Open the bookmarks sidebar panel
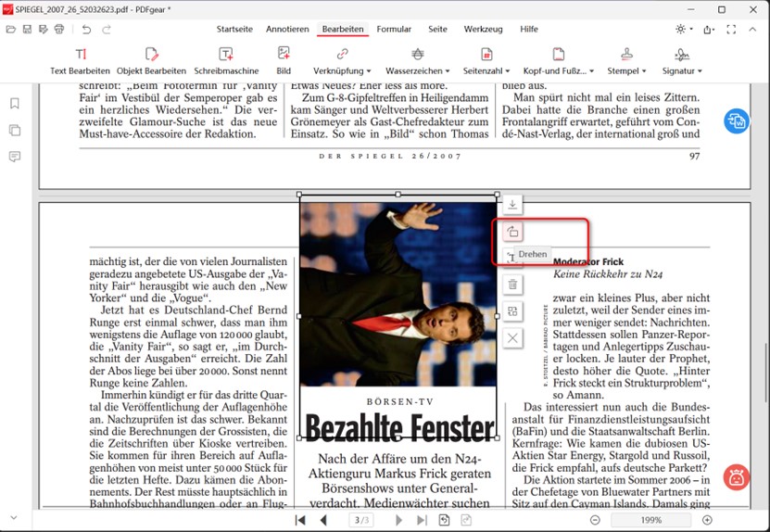This screenshot has width=770, height=532. tap(15, 104)
